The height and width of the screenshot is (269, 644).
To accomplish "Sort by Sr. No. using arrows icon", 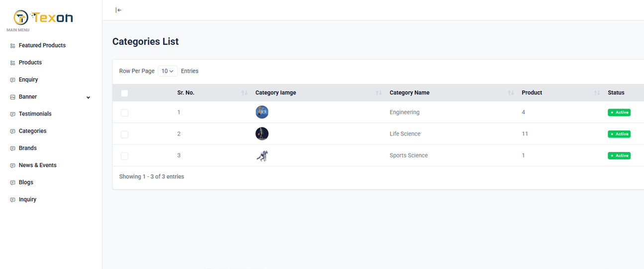I will click(244, 93).
